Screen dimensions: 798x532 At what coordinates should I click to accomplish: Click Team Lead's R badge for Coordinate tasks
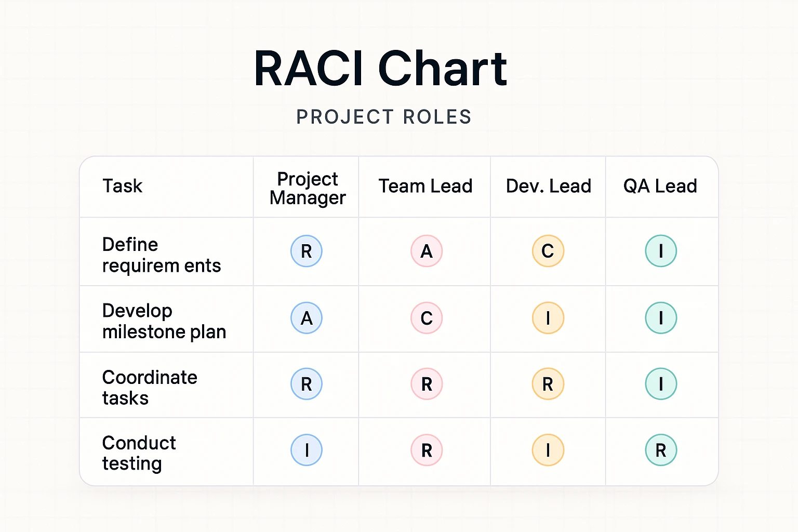(x=427, y=384)
